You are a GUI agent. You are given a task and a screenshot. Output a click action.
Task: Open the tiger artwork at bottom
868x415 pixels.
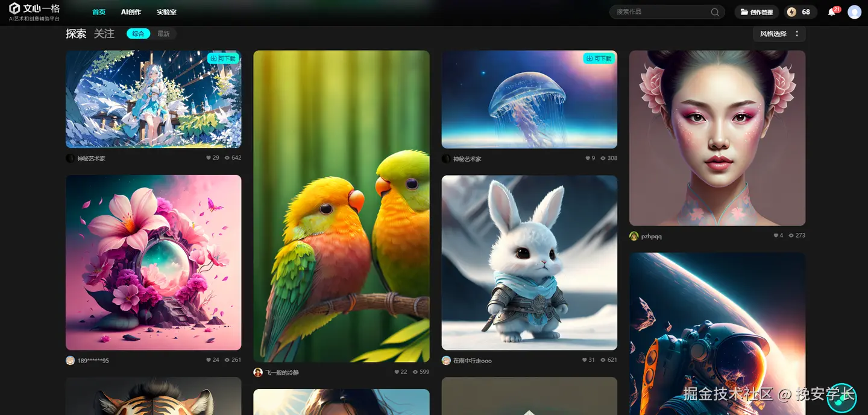point(153,396)
